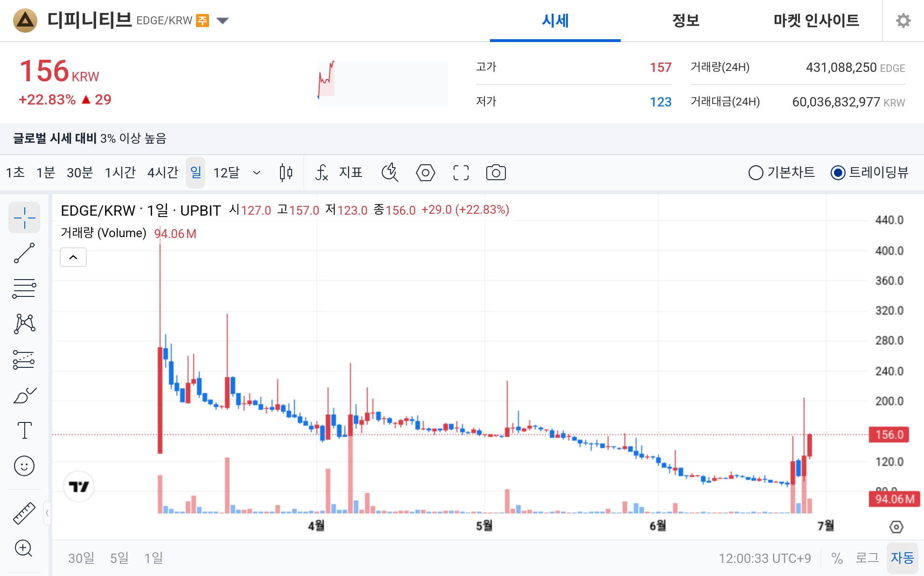The image size is (924, 576).
Task: Select the horizontal lines Fibonacci tool
Action: pos(24,288)
